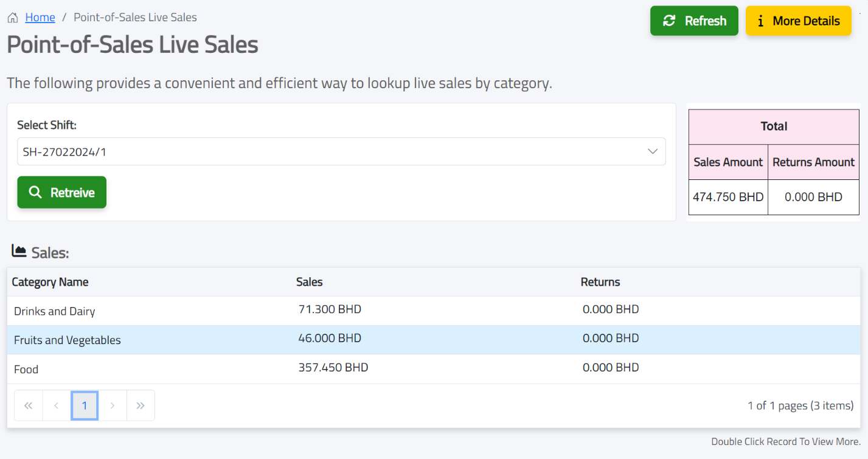868x459 pixels.
Task: Jump to last page using double-right chevron
Action: coord(141,406)
